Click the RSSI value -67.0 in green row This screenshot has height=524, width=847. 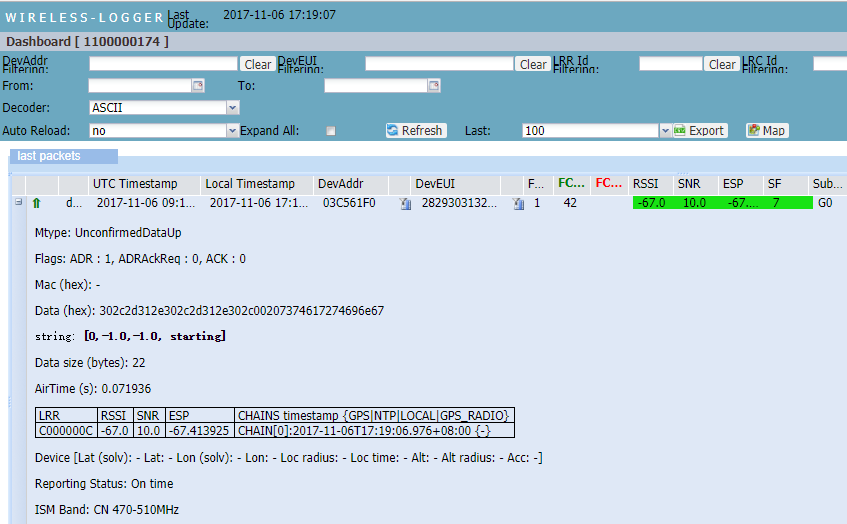(x=651, y=203)
